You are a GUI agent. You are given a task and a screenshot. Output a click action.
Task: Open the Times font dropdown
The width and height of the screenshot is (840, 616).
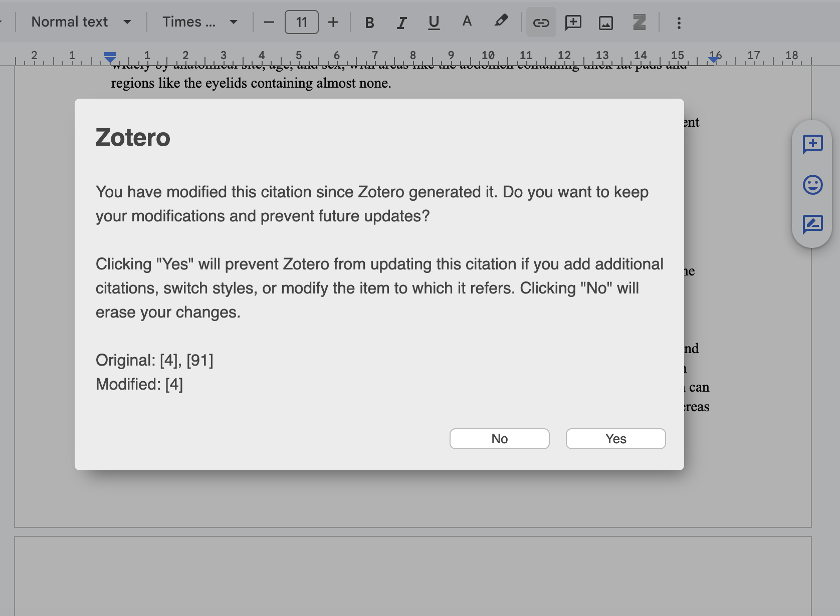pyautogui.click(x=199, y=22)
